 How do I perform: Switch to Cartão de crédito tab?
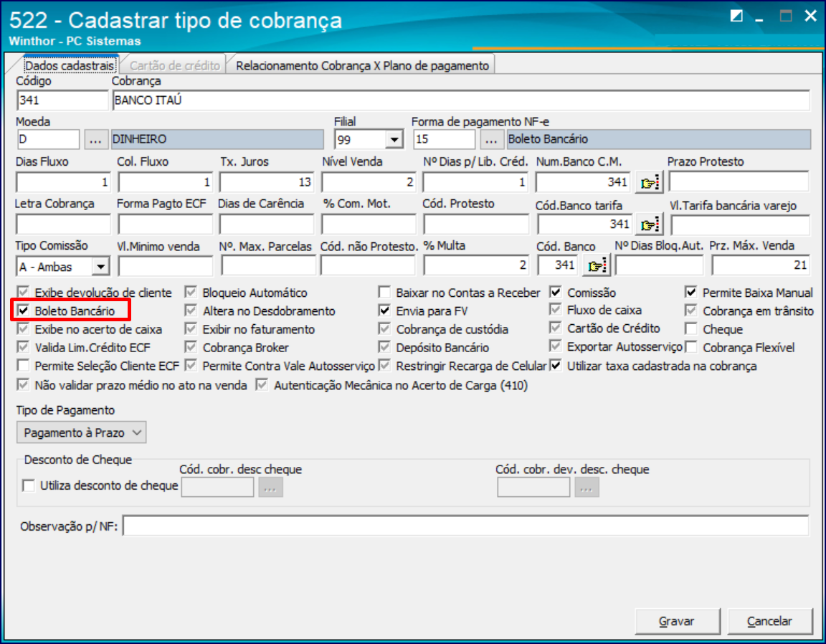pos(174,65)
